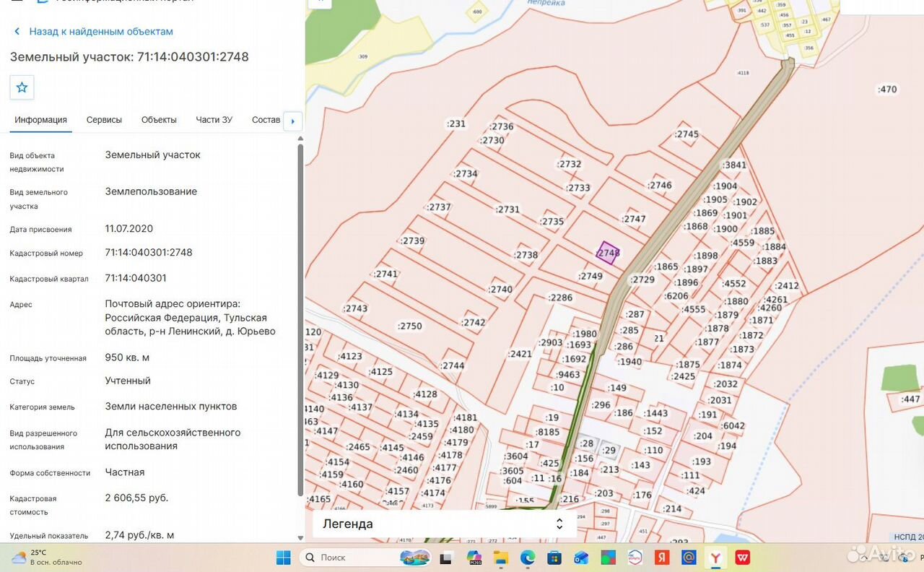Click the cadastral number value 71:14:040301:2748
Image resolution: width=924 pixels, height=572 pixels.
[x=149, y=253]
